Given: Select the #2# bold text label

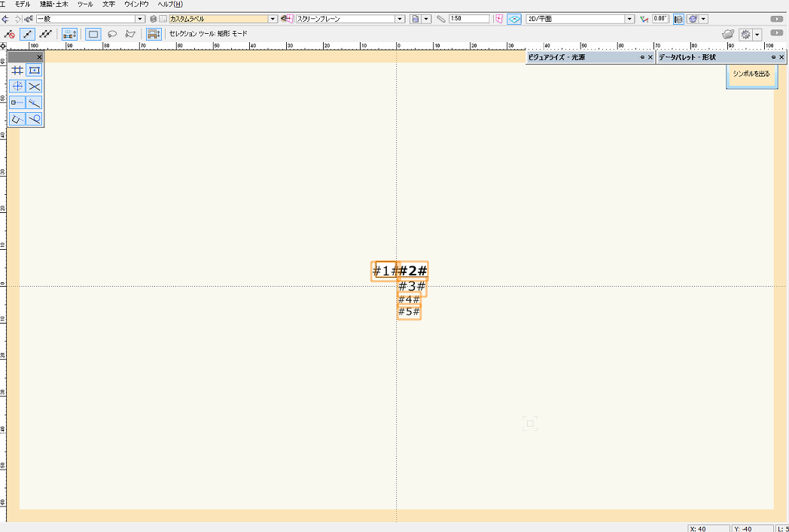Looking at the screenshot, I should pyautogui.click(x=413, y=271).
